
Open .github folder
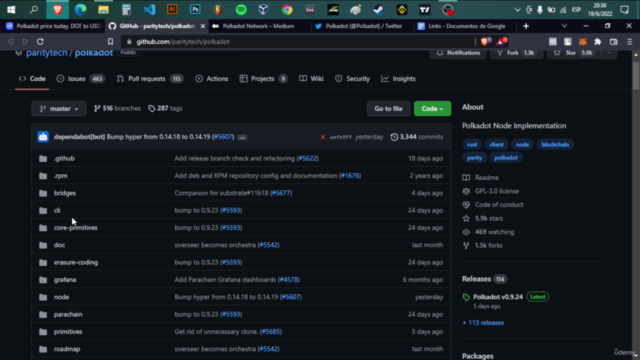pos(64,158)
